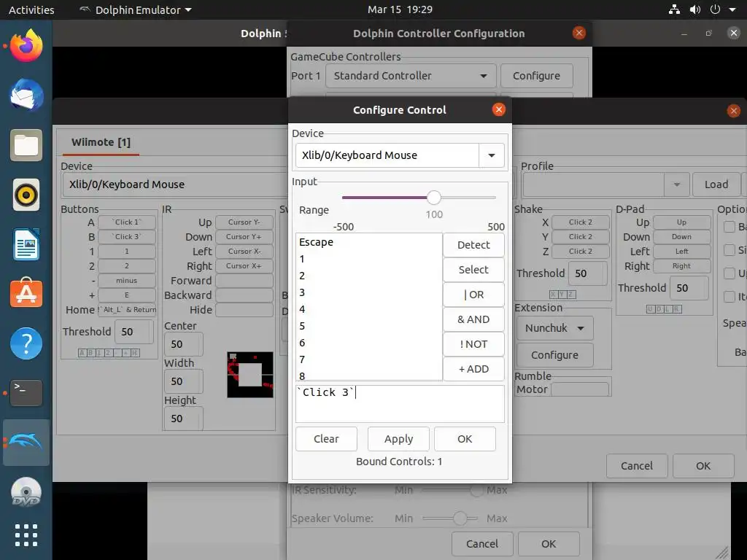Click the Detect button
The height and width of the screenshot is (560, 747).
[473, 245]
